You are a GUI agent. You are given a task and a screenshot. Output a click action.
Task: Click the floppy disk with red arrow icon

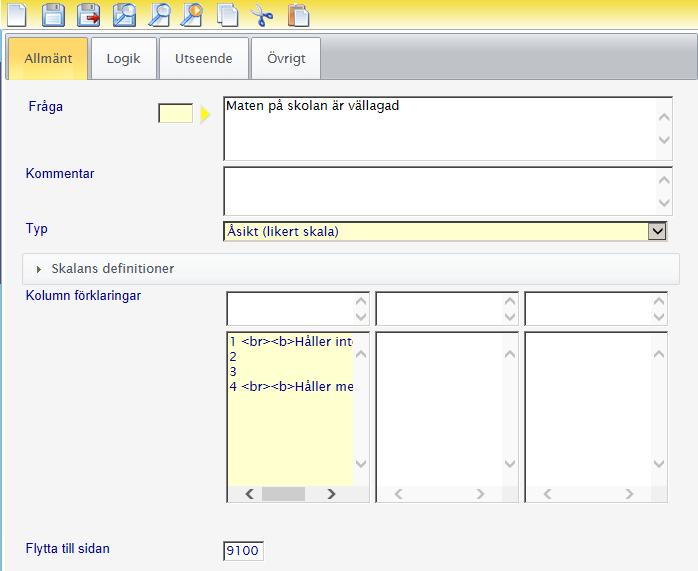[89, 15]
